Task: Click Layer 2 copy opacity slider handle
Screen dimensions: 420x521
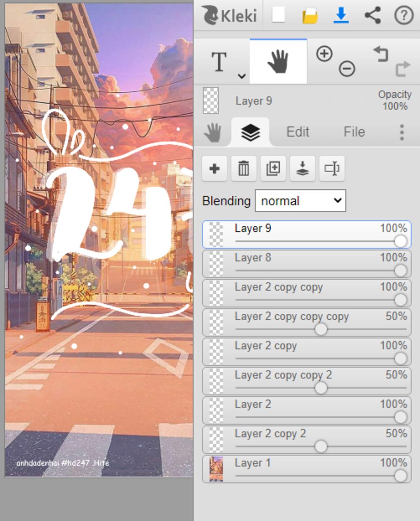Action: [x=400, y=359]
